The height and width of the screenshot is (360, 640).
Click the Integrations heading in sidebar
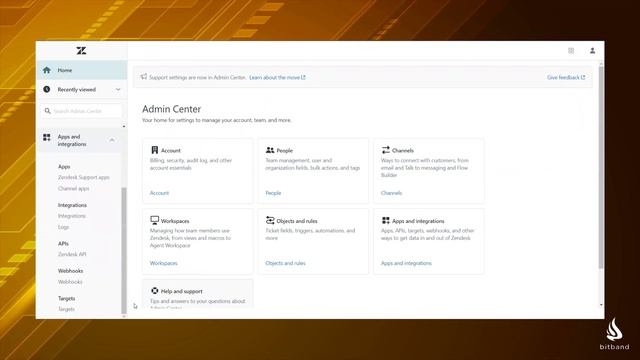72,205
